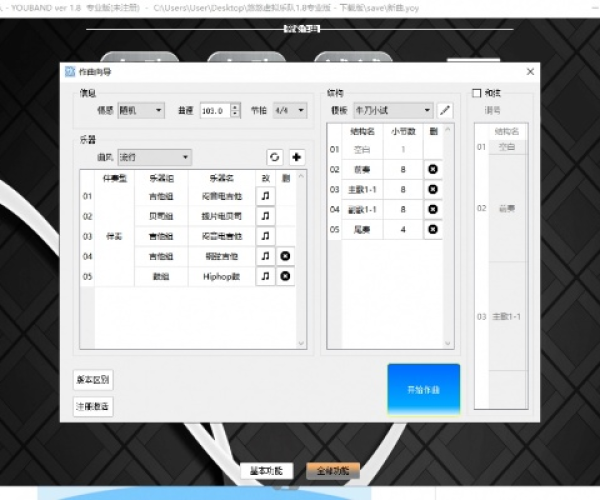Delete structure row 03 主歌1-1 with its X icon
This screenshot has height=500, width=600.
433,189
